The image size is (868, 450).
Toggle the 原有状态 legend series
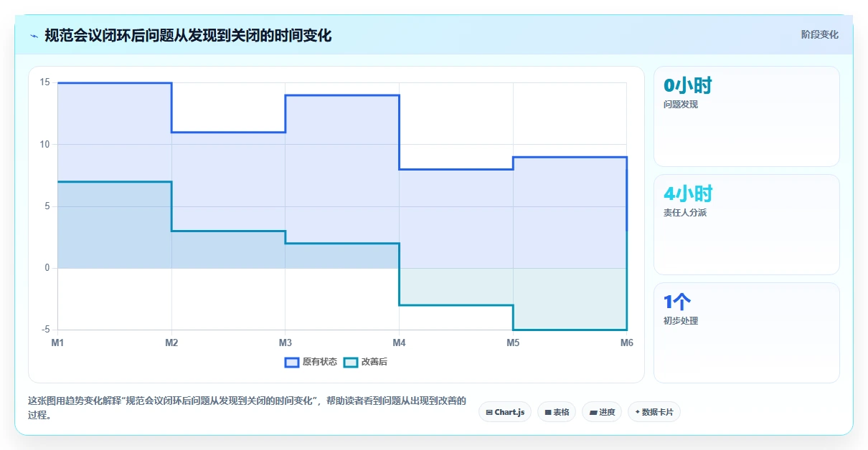(x=311, y=362)
